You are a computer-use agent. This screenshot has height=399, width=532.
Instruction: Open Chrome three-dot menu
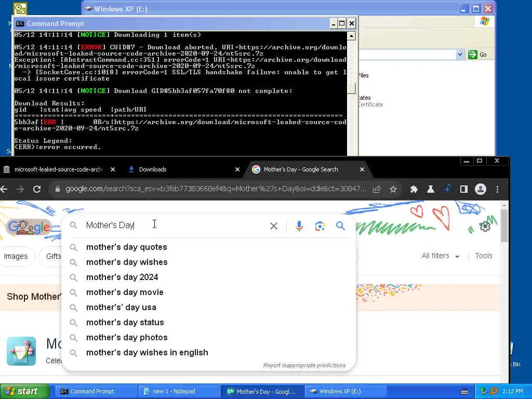pyautogui.click(x=497, y=189)
